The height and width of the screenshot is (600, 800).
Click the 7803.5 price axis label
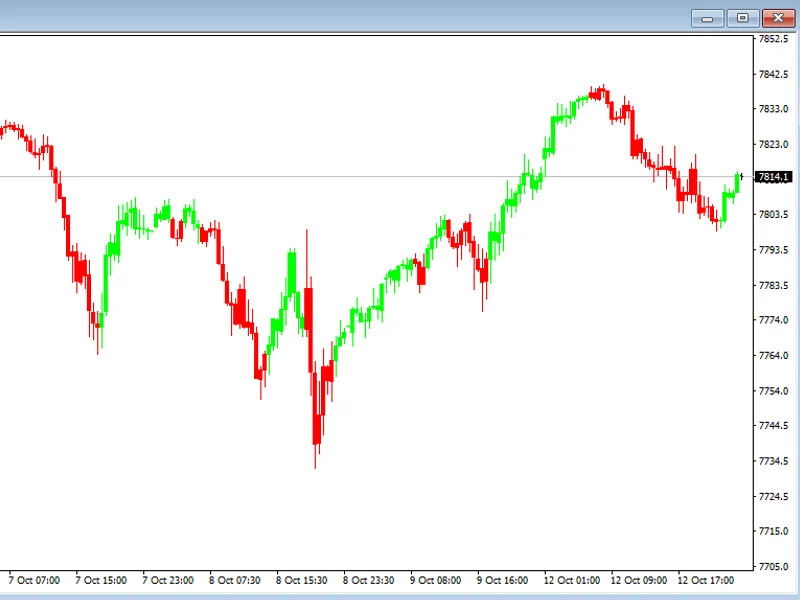773,214
